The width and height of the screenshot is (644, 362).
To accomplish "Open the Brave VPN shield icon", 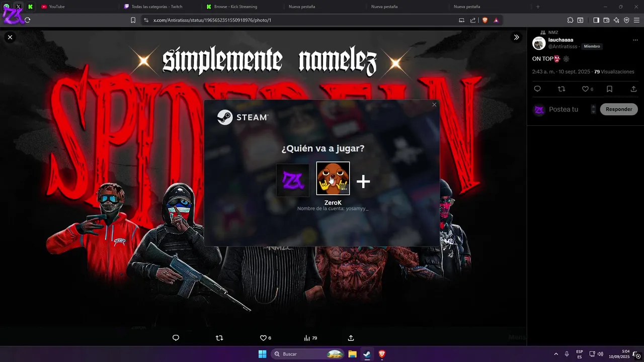I will pos(626,20).
